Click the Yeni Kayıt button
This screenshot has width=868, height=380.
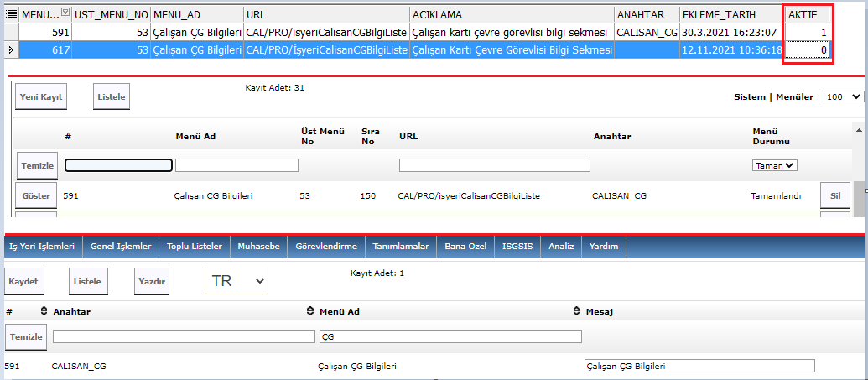point(41,96)
